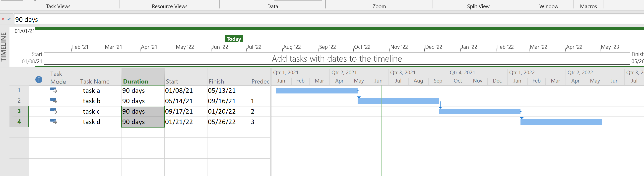644x176 pixels.
Task: Click task a's auto-schedule mode icon
Action: coord(54,90)
